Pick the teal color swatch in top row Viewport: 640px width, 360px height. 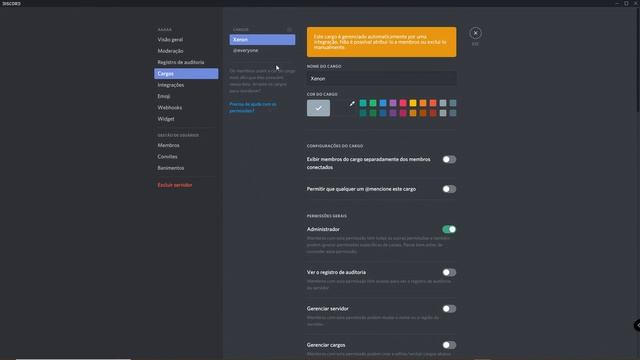pyautogui.click(x=363, y=103)
